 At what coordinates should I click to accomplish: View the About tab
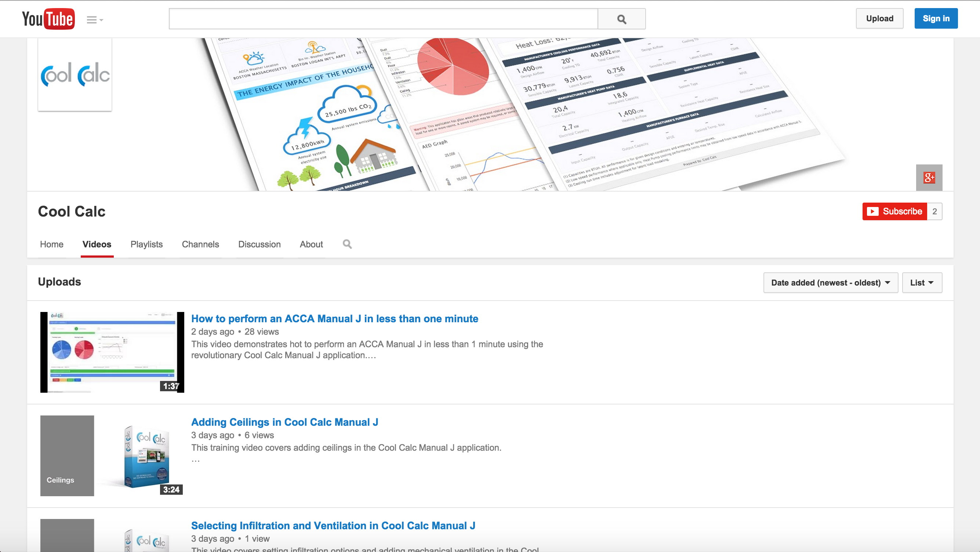click(x=311, y=244)
